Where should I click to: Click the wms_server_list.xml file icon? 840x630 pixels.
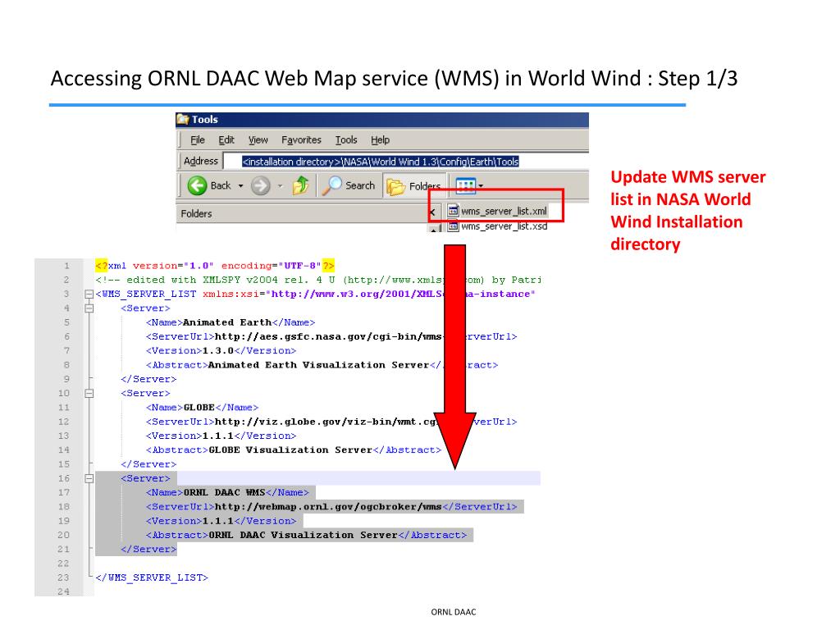pyautogui.click(x=453, y=211)
